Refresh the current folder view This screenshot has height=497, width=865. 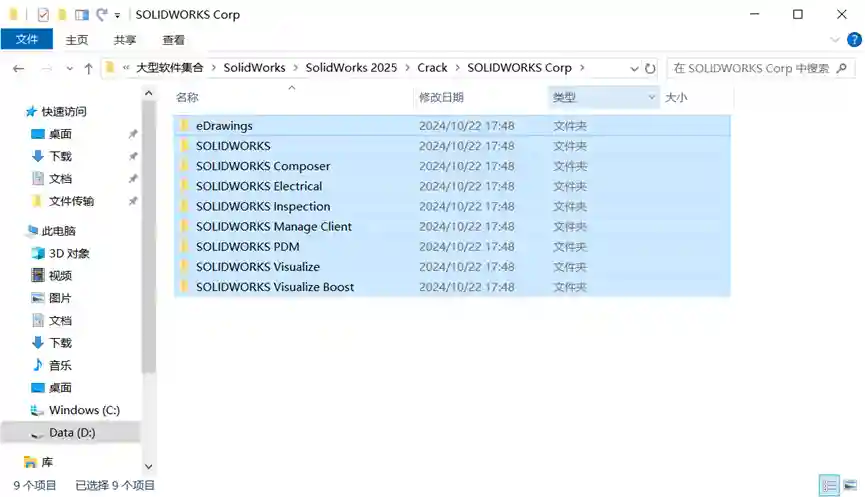[650, 68]
